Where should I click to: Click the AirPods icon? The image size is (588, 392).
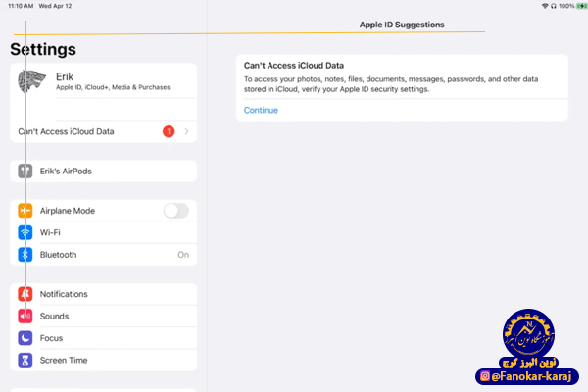(x=25, y=171)
